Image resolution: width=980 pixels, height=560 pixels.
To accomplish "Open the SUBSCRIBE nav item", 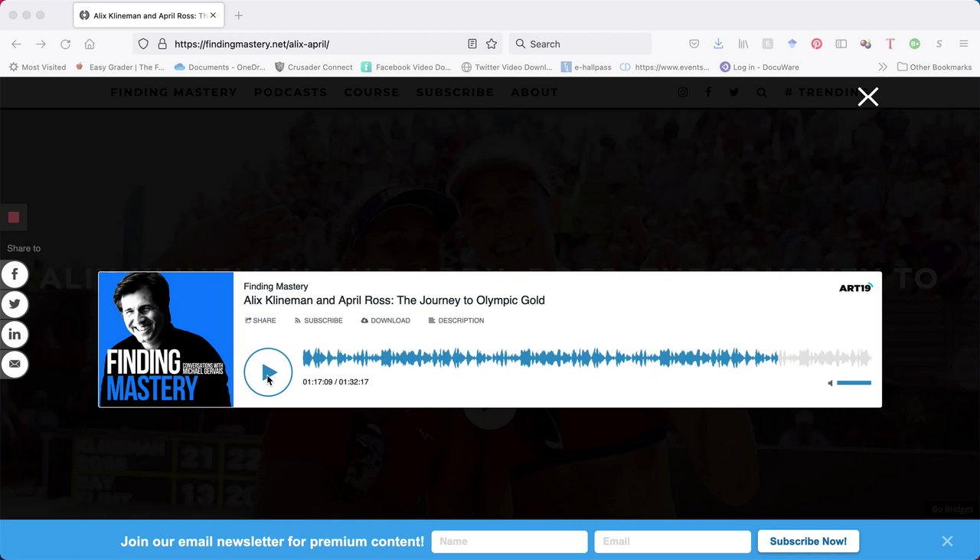I will tap(455, 92).
